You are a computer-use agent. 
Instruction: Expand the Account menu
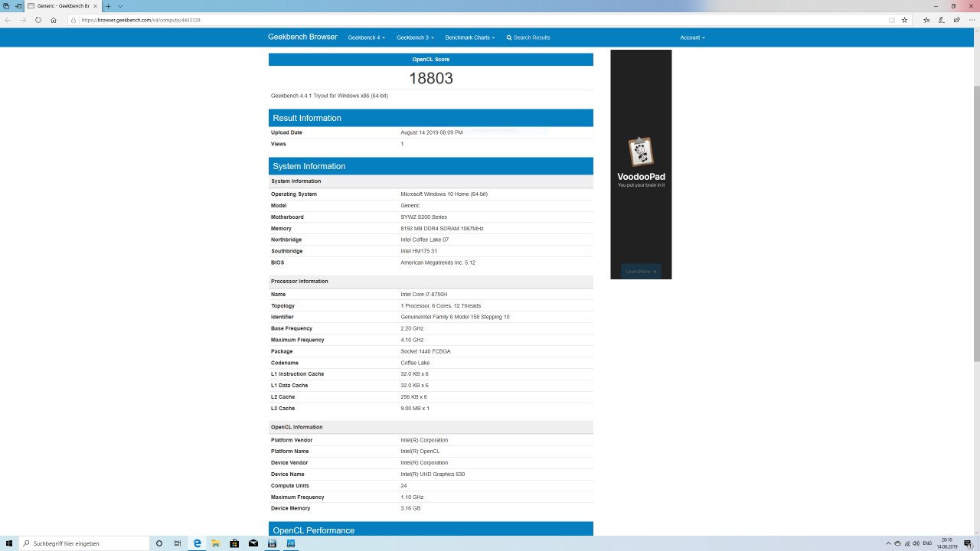click(692, 37)
